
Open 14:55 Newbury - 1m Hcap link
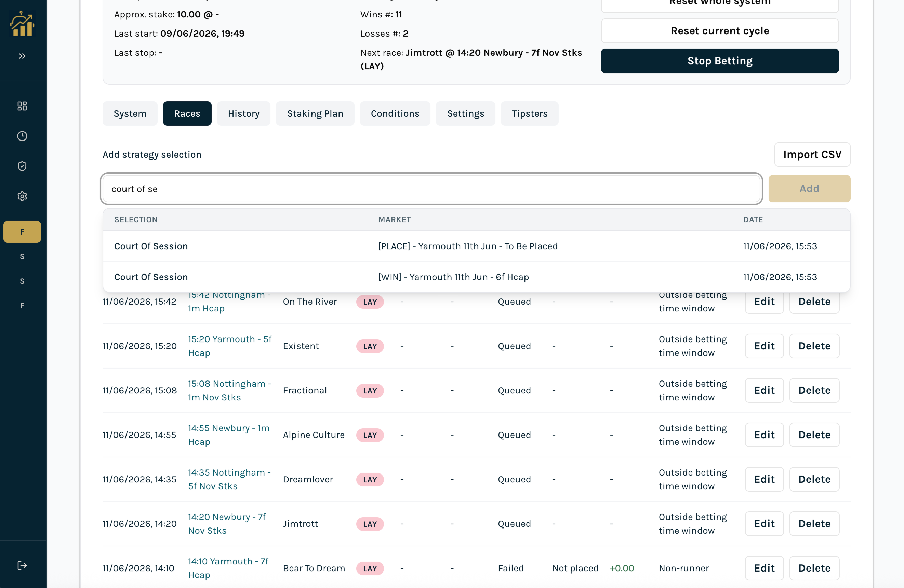coord(229,435)
